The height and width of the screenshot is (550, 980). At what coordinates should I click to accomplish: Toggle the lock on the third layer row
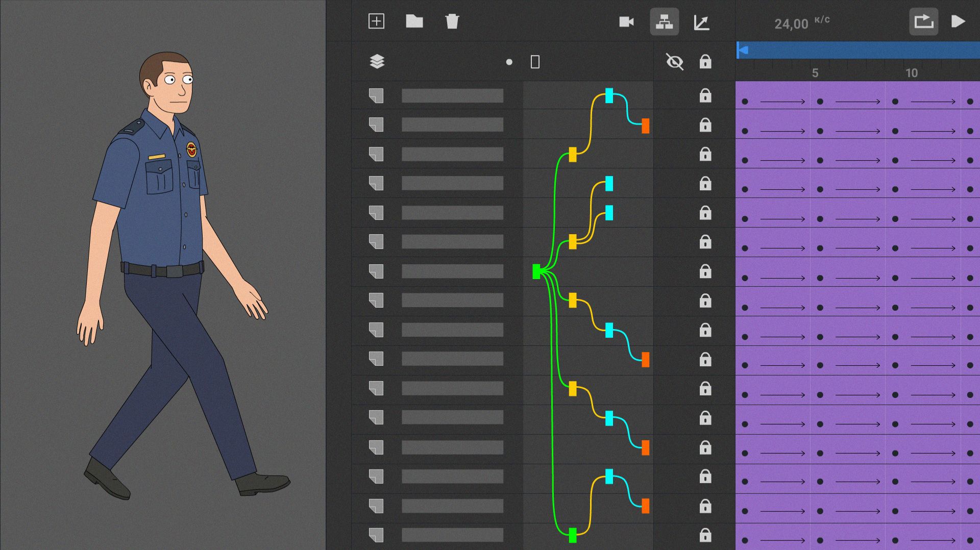[705, 154]
